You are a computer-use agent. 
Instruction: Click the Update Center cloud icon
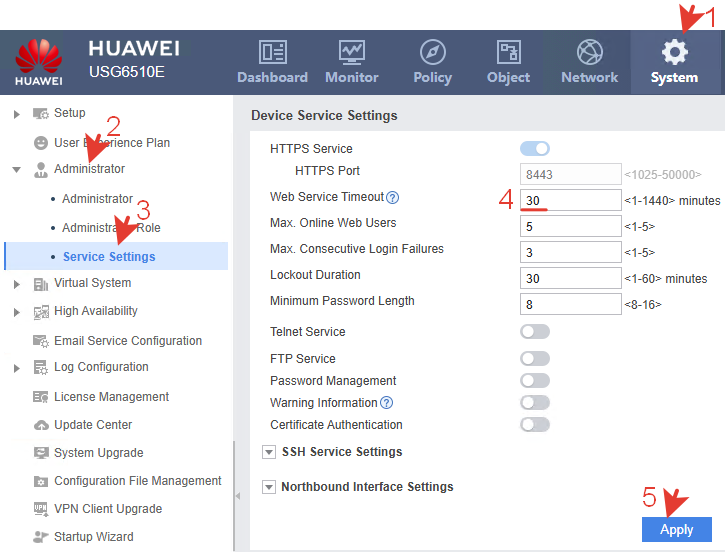tap(41, 425)
